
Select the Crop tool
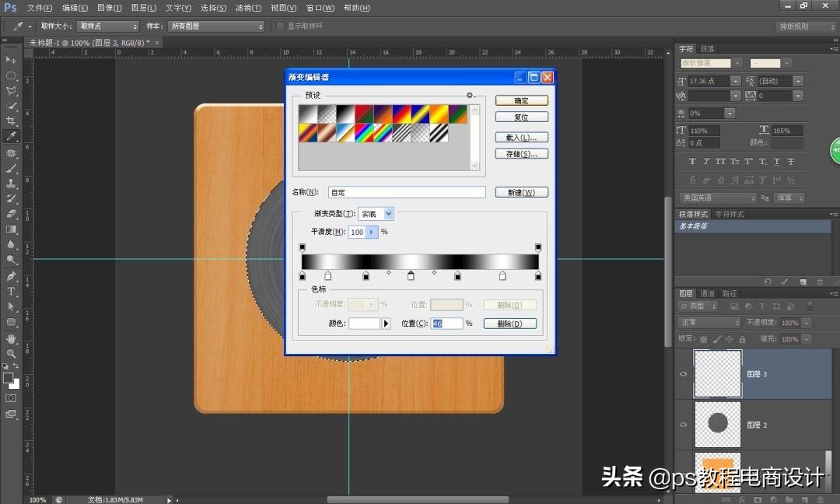click(x=11, y=121)
